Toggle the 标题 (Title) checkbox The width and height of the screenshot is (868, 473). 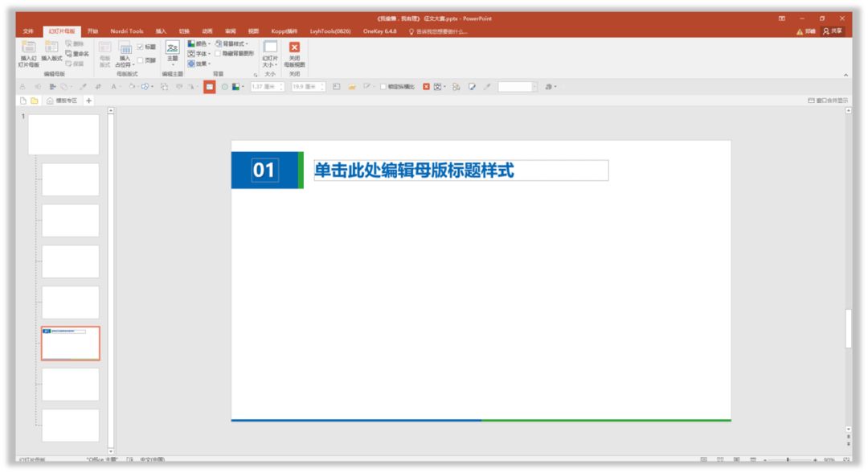click(141, 47)
